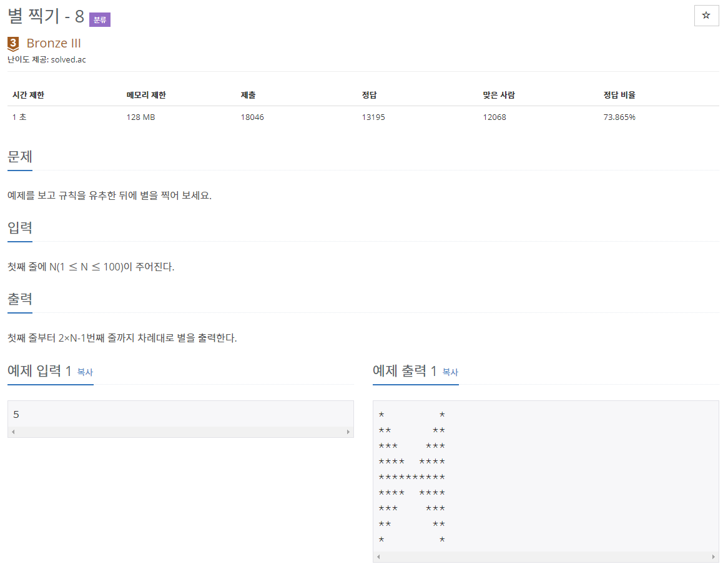Click the 2×N-1 output description
The width and height of the screenshot is (728, 574).
(x=122, y=338)
